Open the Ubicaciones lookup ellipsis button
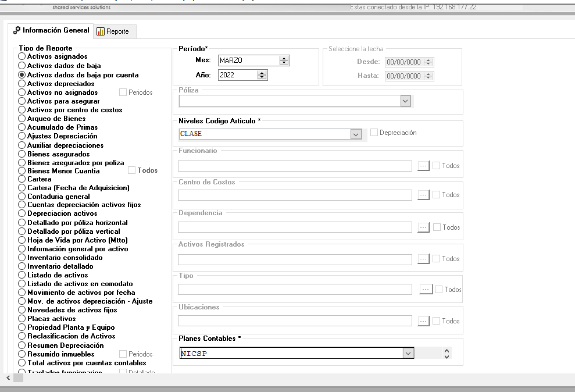Image resolution: width=575 pixels, height=392 pixels. click(423, 321)
